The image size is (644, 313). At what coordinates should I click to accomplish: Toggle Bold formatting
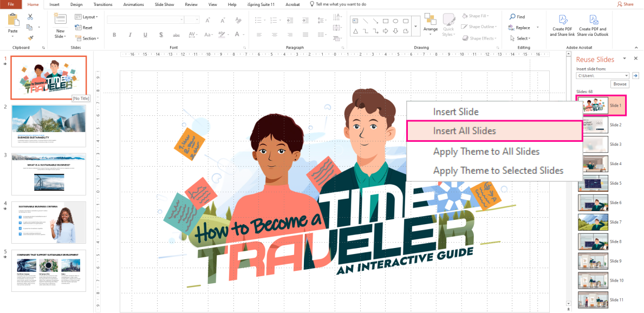114,35
